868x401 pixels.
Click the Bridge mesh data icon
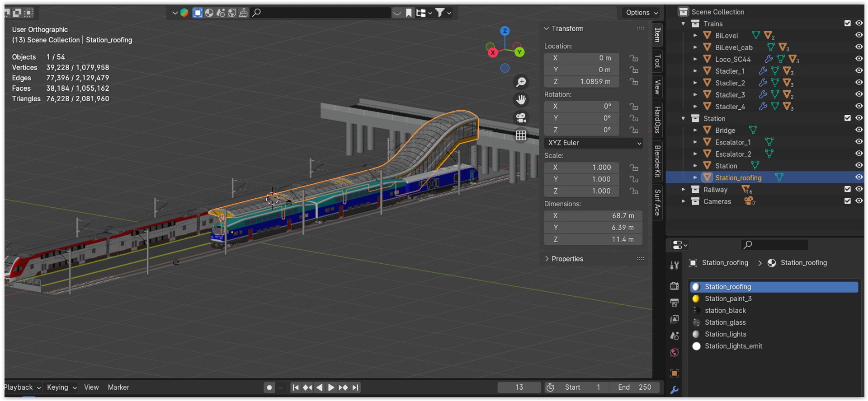pos(753,130)
